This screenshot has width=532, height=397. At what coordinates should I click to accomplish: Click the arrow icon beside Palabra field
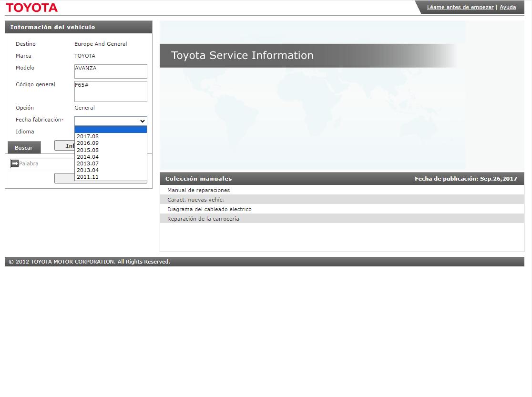pos(15,163)
